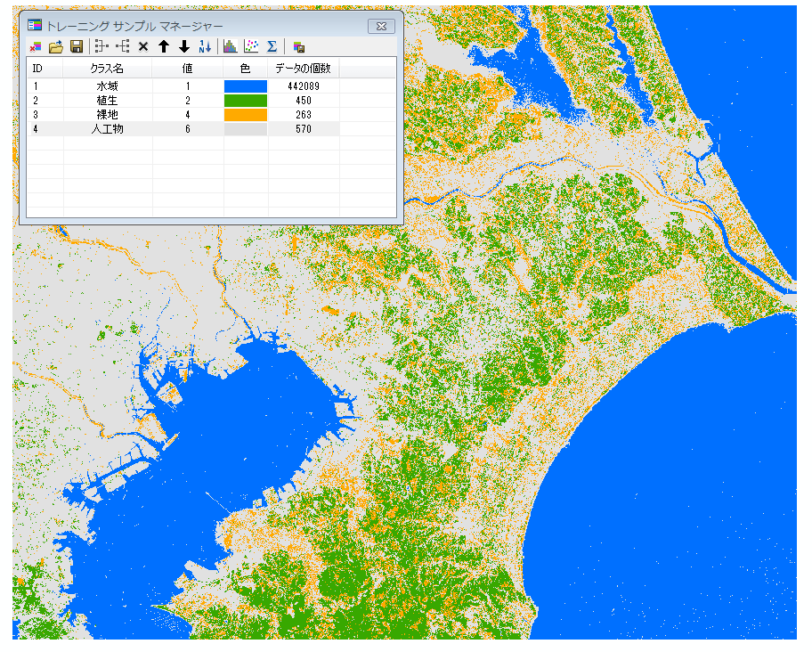Click the green color swatch for 植生

point(245,101)
